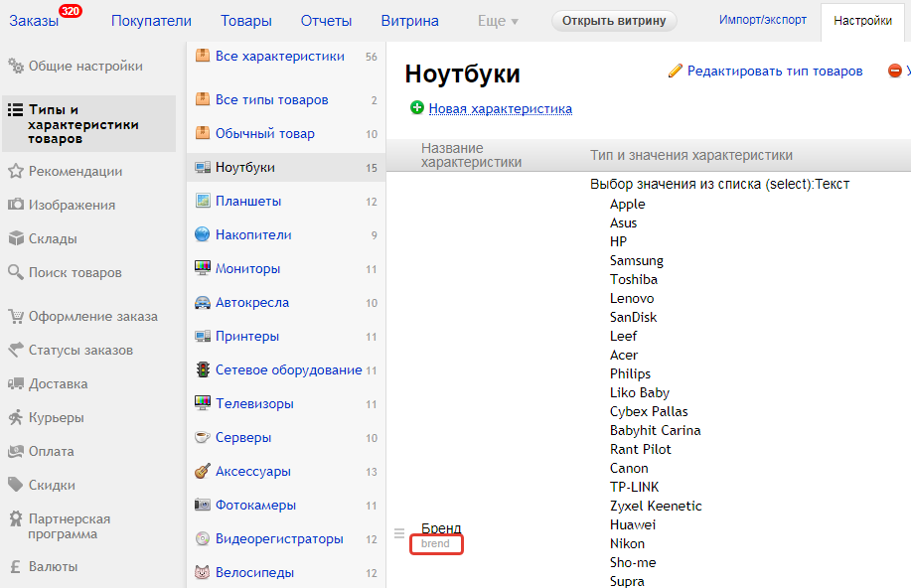911x588 pixels.
Task: Click the box icon beside Склады
Action: [x=16, y=238]
